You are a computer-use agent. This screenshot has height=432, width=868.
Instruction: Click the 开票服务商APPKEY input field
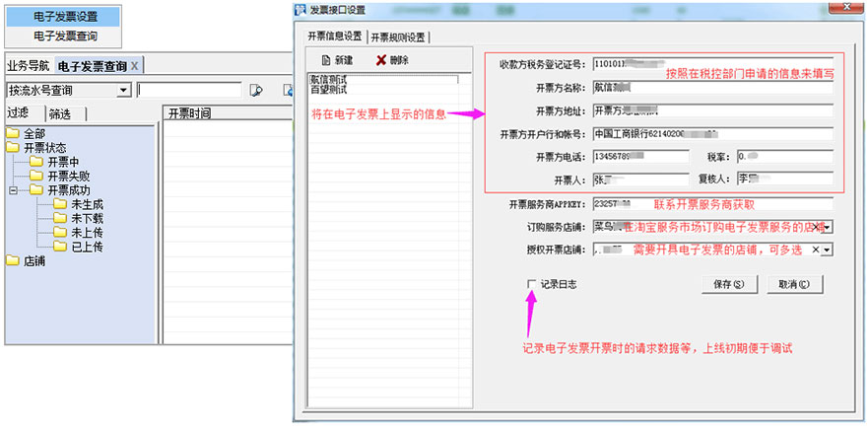pos(712,204)
